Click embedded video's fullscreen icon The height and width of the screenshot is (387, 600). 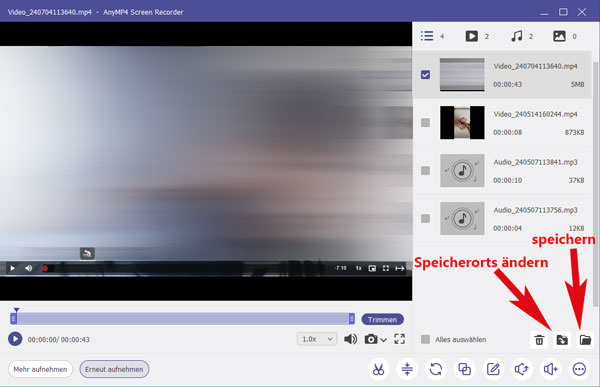[386, 268]
